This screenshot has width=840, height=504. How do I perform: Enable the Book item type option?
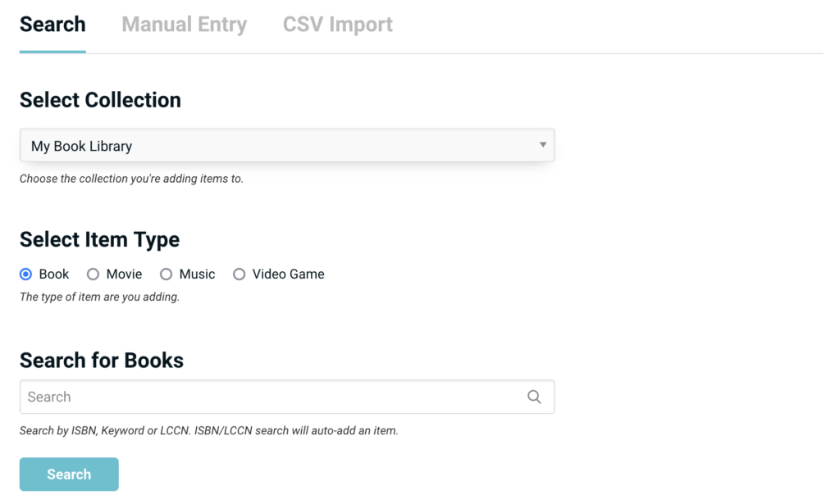[25, 274]
